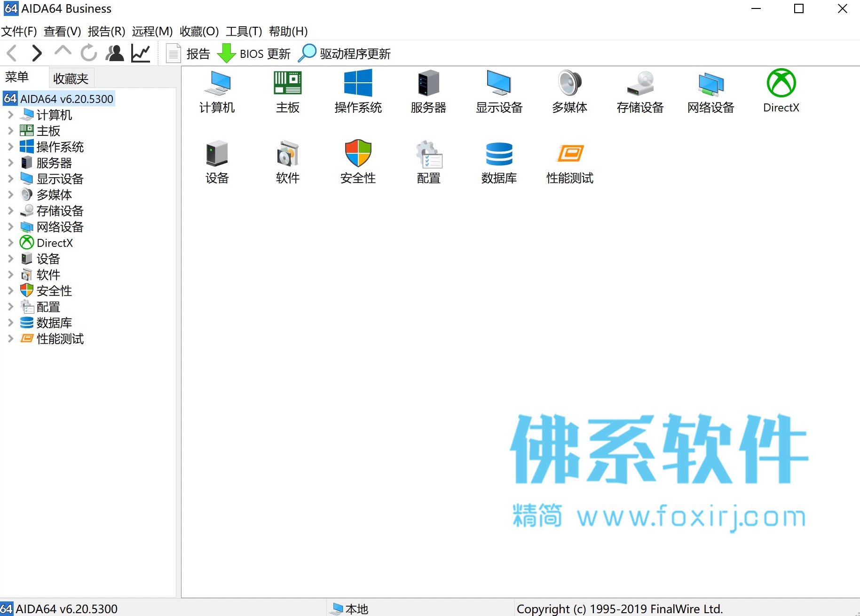Open the 多媒体 speaker icon in main panel
The width and height of the screenshot is (860, 616).
pos(569,83)
